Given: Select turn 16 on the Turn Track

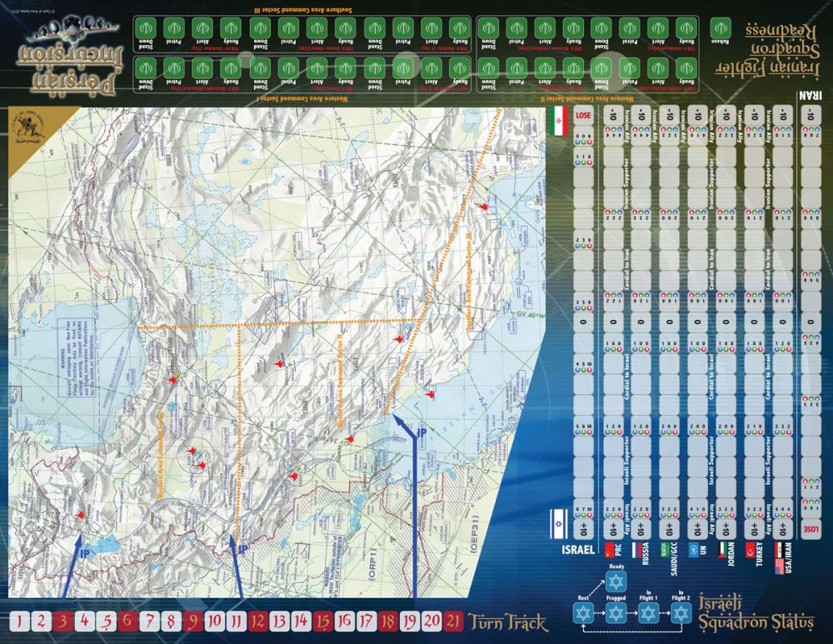Looking at the screenshot, I should pyautogui.click(x=344, y=622).
